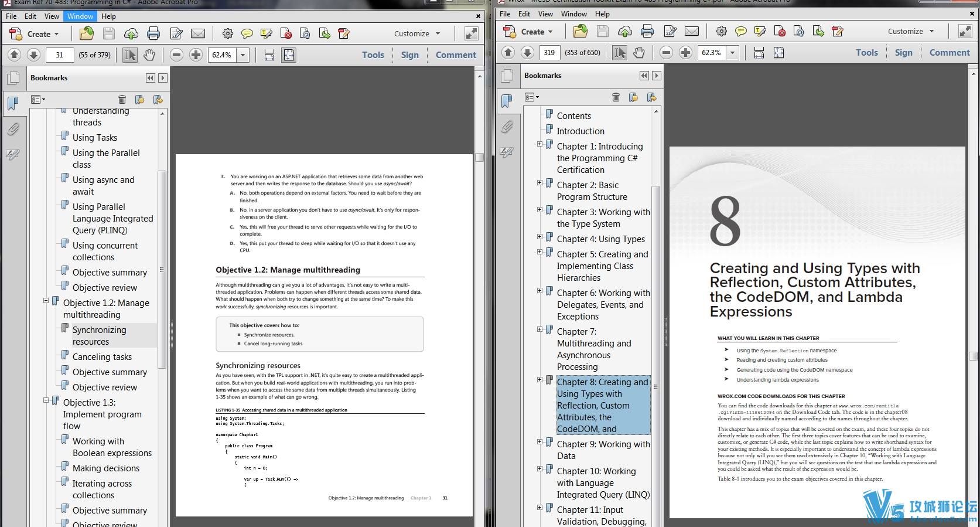
Task: Click Print icon in left Acrobat window
Action: [153, 33]
